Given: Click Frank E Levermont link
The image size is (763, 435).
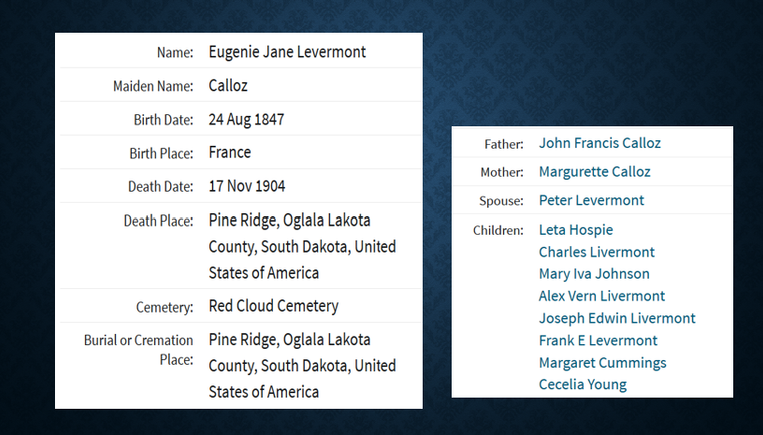Looking at the screenshot, I should pos(597,341).
